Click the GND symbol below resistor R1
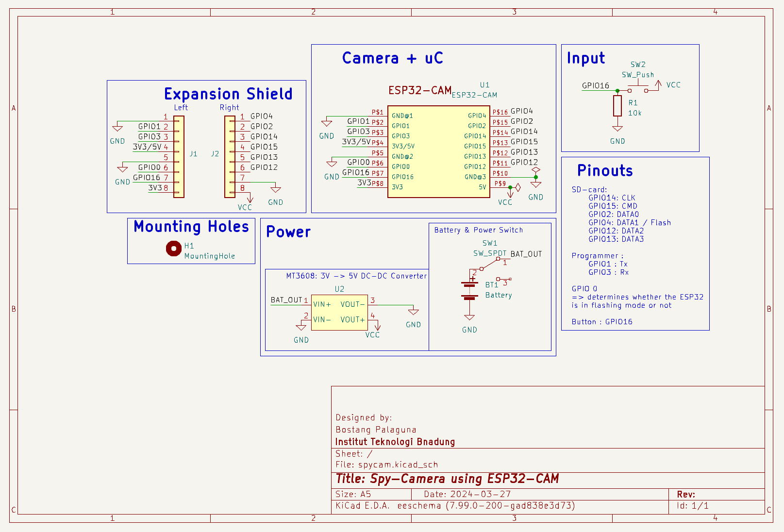This screenshot has height=532, width=784. click(617, 129)
